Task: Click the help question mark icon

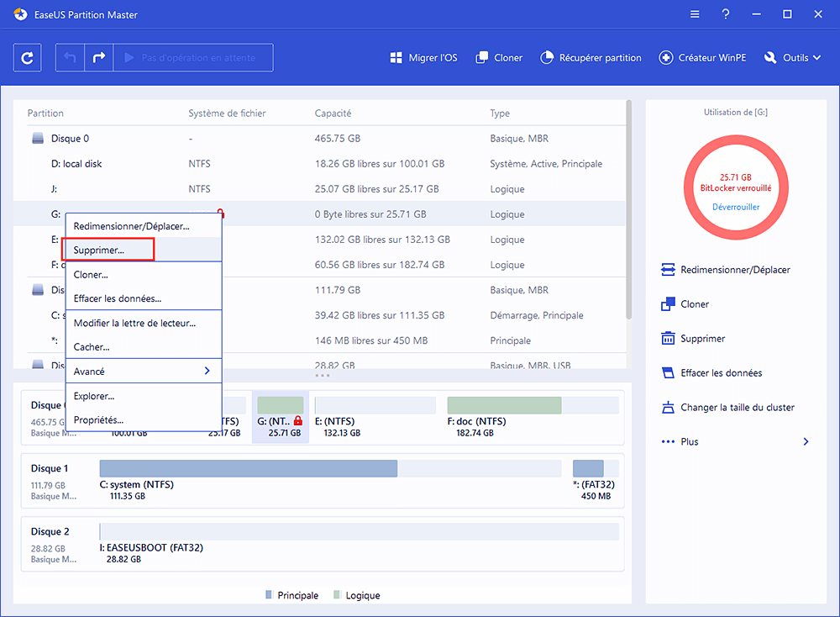Action: [726, 14]
